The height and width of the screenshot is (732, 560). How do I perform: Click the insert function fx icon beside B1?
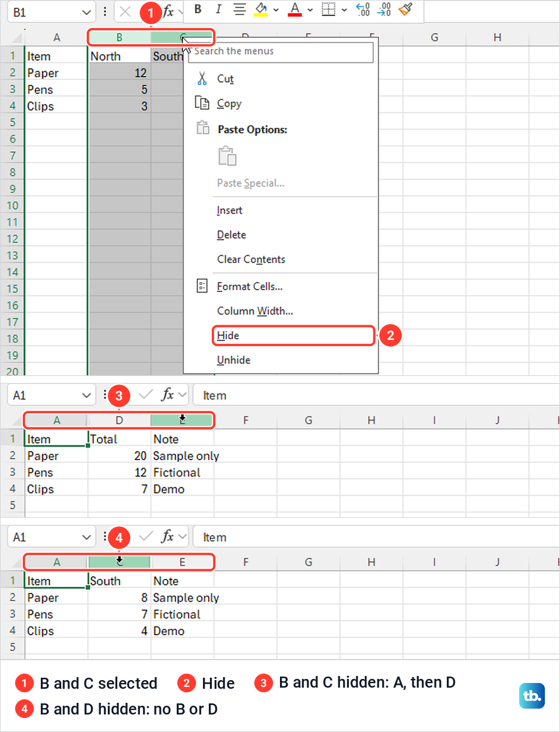tap(168, 12)
